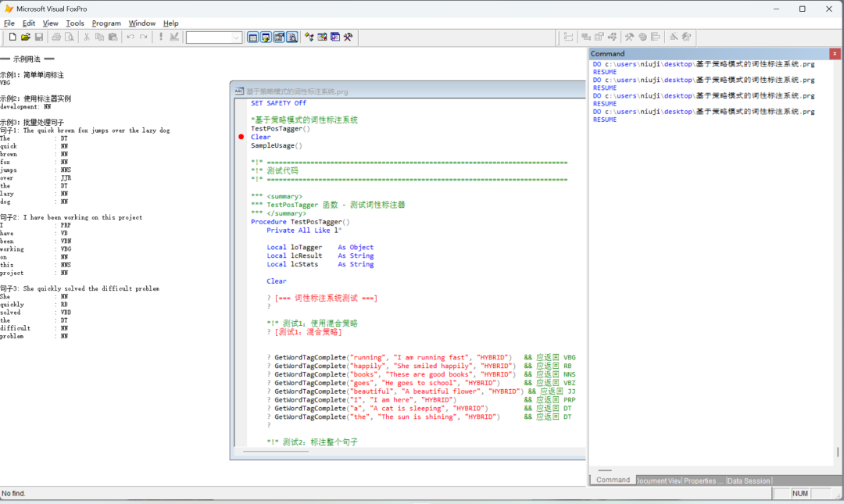Open the Tools menu

(x=75, y=23)
